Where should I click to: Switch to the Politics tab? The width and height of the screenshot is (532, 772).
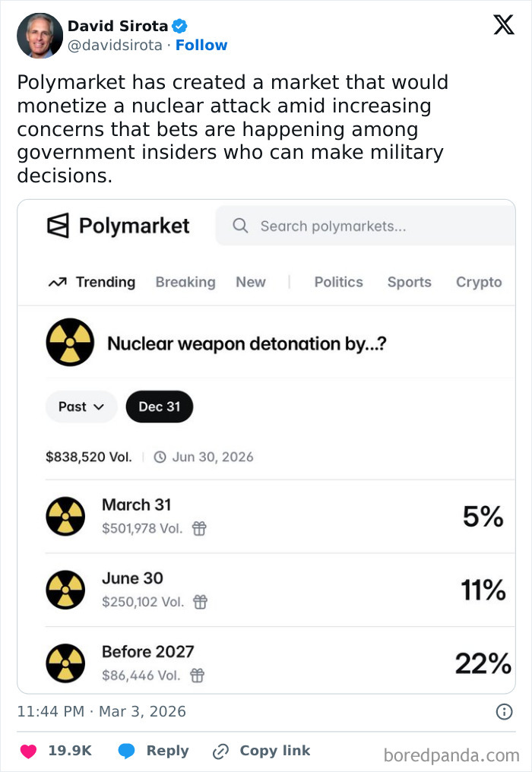[x=338, y=282]
